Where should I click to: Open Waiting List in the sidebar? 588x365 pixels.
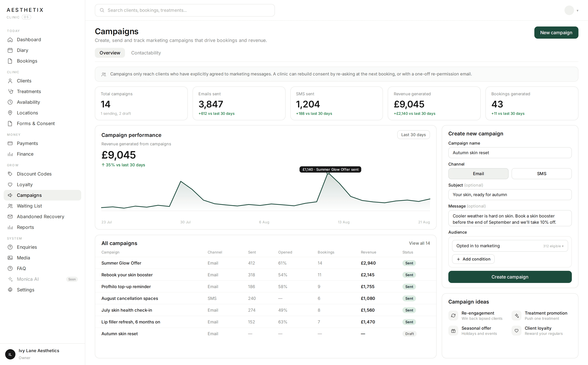[x=42, y=206]
